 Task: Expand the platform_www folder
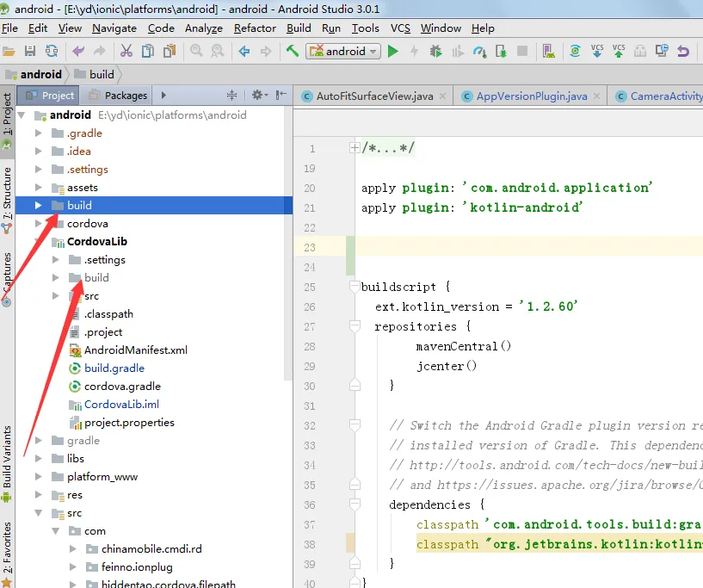click(38, 476)
